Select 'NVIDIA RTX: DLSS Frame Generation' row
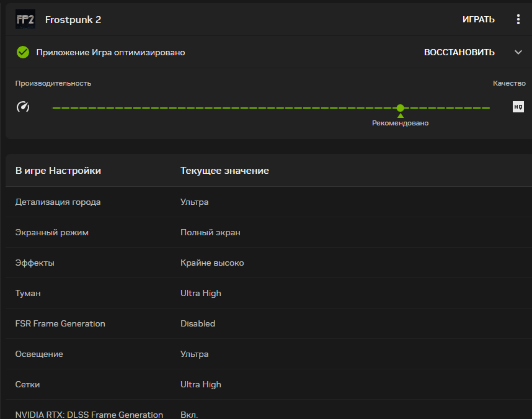The width and height of the screenshot is (532, 419). [x=268, y=410]
